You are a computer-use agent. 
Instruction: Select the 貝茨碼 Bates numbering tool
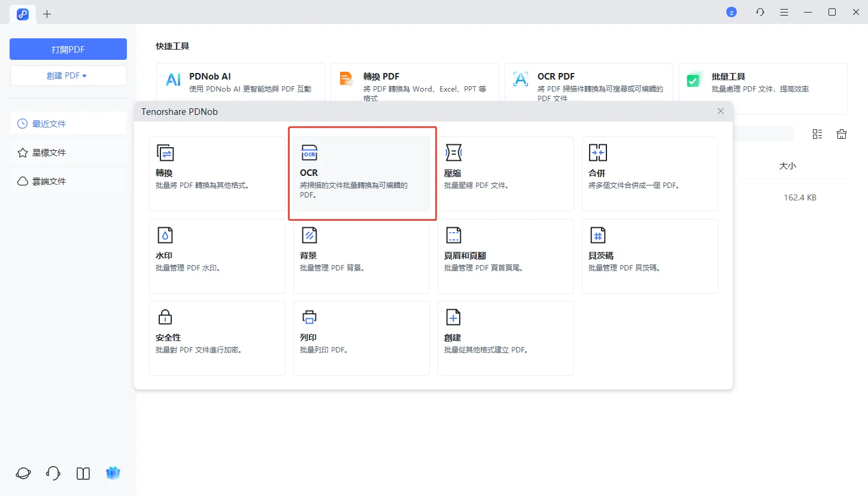pos(650,256)
